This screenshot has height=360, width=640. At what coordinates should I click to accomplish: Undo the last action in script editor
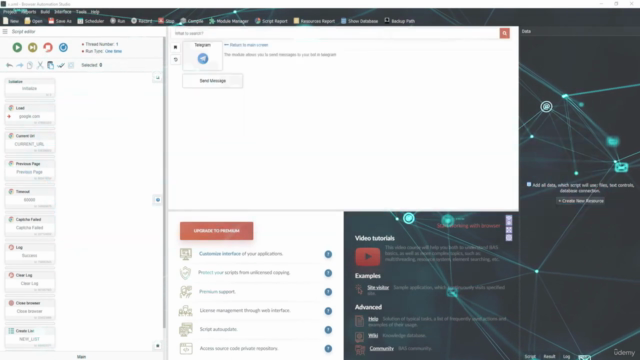(9, 65)
